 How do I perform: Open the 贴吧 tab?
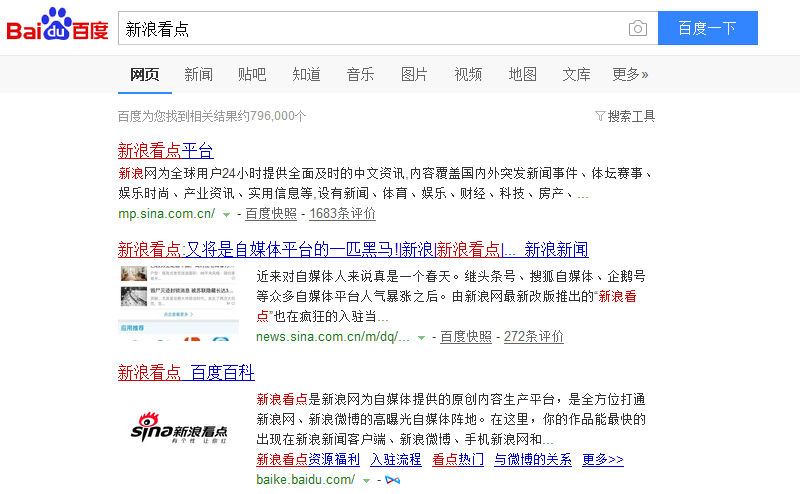tap(252, 75)
